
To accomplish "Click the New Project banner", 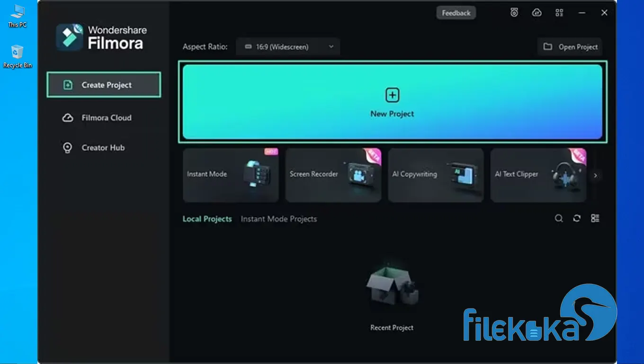I will (392, 101).
